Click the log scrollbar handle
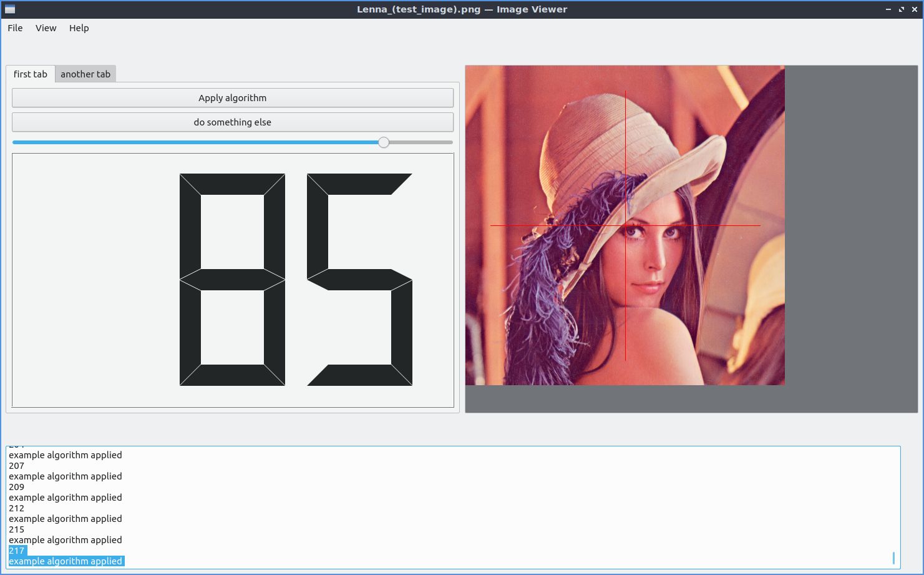The height and width of the screenshot is (575, 924). (x=894, y=558)
